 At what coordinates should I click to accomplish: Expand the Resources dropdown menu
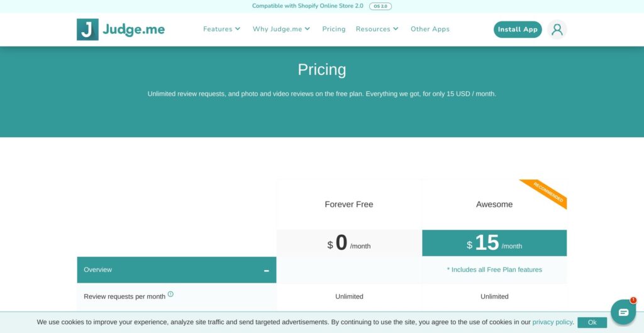tap(377, 29)
